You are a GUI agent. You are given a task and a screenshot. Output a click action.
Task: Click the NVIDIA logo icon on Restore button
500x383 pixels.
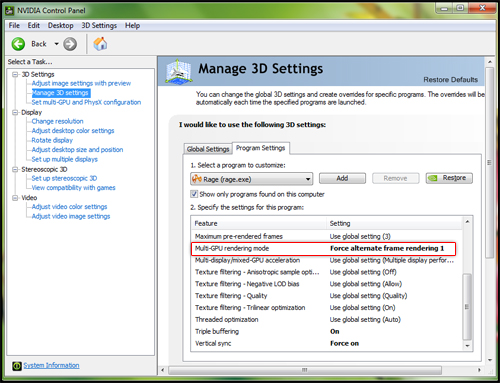(x=433, y=178)
